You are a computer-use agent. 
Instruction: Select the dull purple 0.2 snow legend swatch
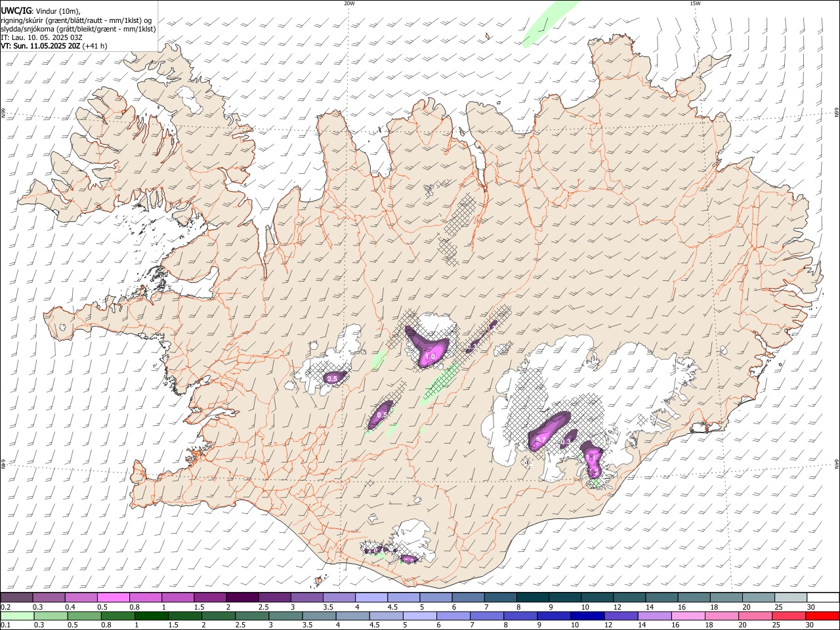point(16,598)
